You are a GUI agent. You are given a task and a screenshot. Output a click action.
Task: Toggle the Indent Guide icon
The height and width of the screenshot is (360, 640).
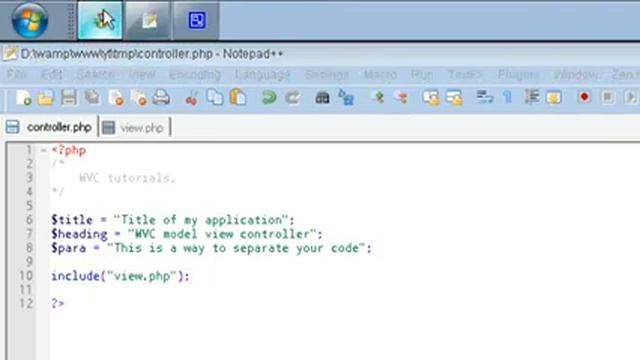(531, 97)
